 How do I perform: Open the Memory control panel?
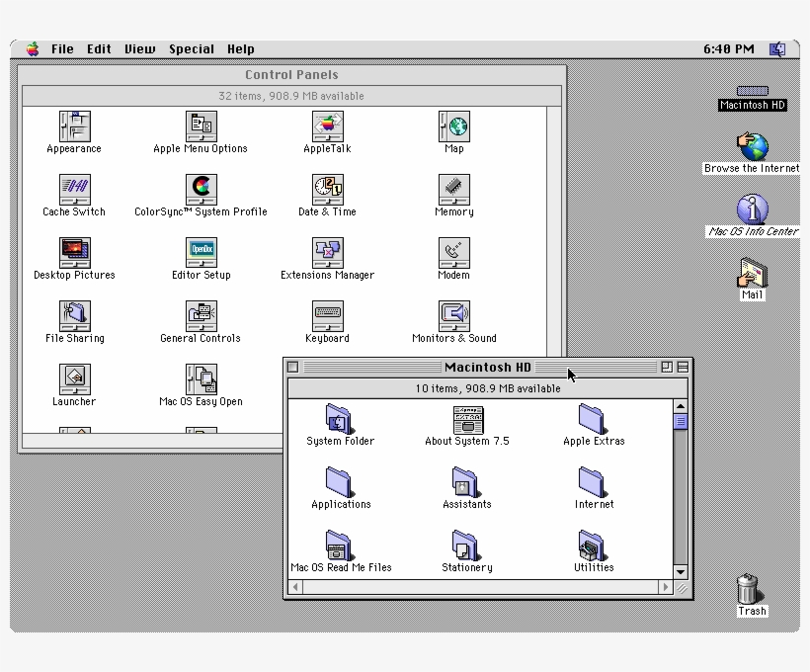pyautogui.click(x=452, y=190)
